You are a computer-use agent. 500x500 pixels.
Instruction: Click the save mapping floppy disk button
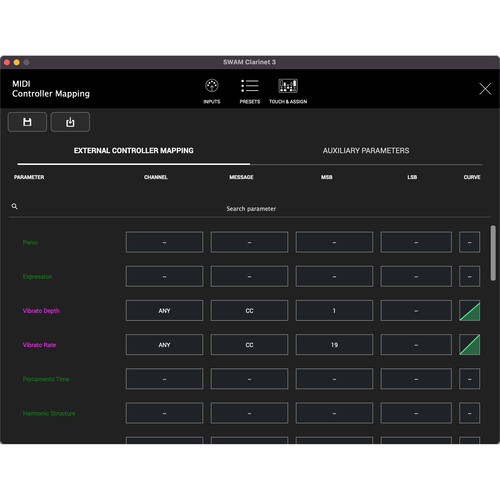click(x=27, y=122)
